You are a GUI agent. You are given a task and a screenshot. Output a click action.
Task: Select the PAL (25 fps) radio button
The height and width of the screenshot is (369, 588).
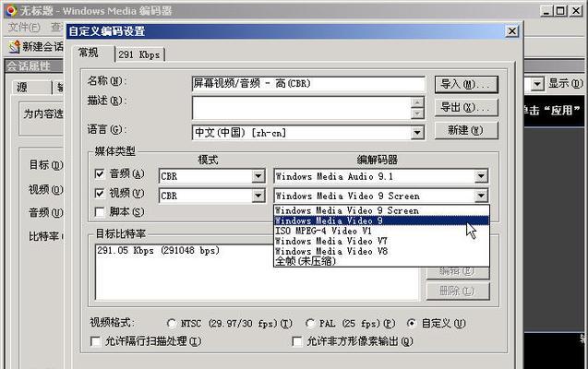pos(310,323)
